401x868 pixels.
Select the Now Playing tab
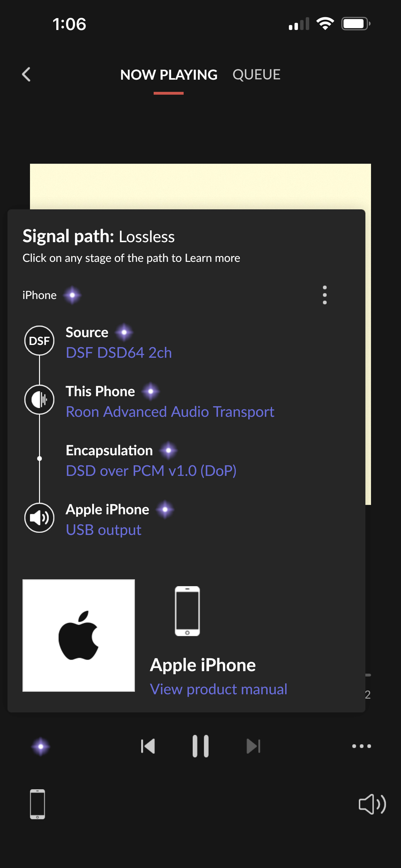169,74
